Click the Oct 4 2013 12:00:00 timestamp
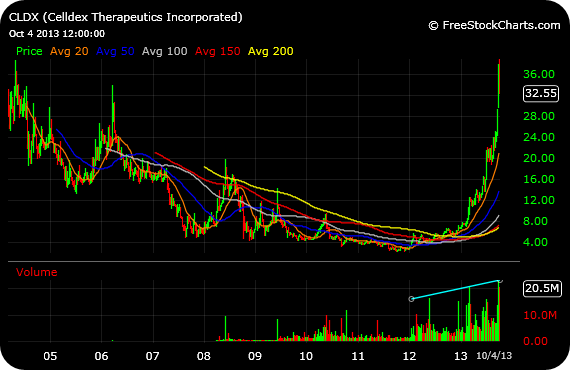Image resolution: width=570 pixels, height=370 pixels. point(57,34)
